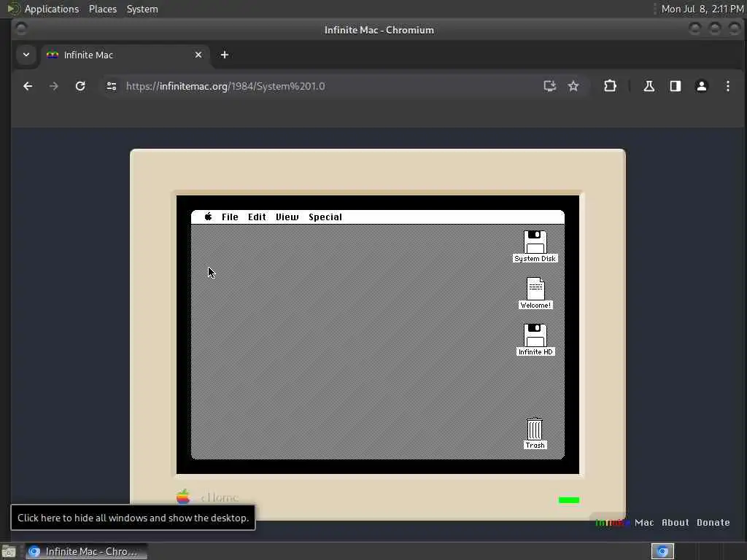747x560 pixels.
Task: Open the browser profile icon
Action: (x=701, y=86)
